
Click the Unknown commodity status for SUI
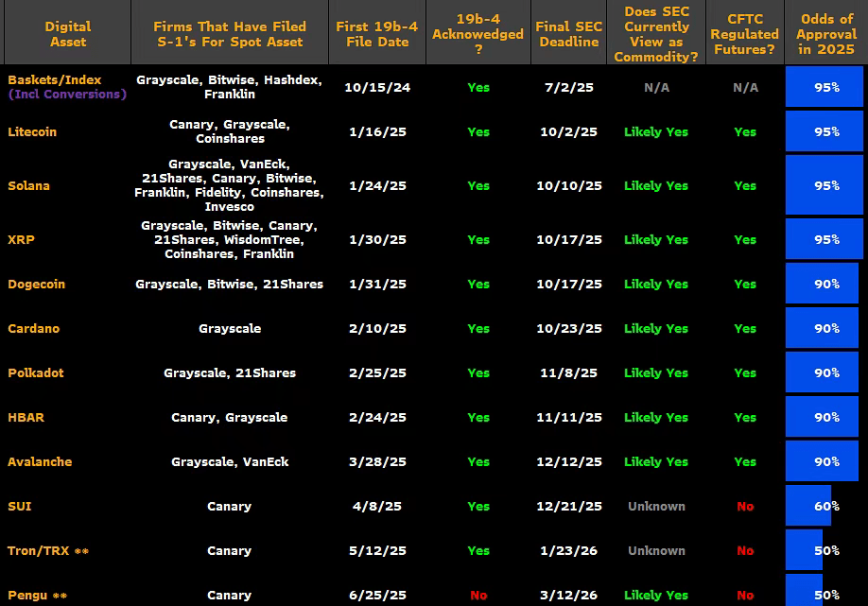point(656,507)
